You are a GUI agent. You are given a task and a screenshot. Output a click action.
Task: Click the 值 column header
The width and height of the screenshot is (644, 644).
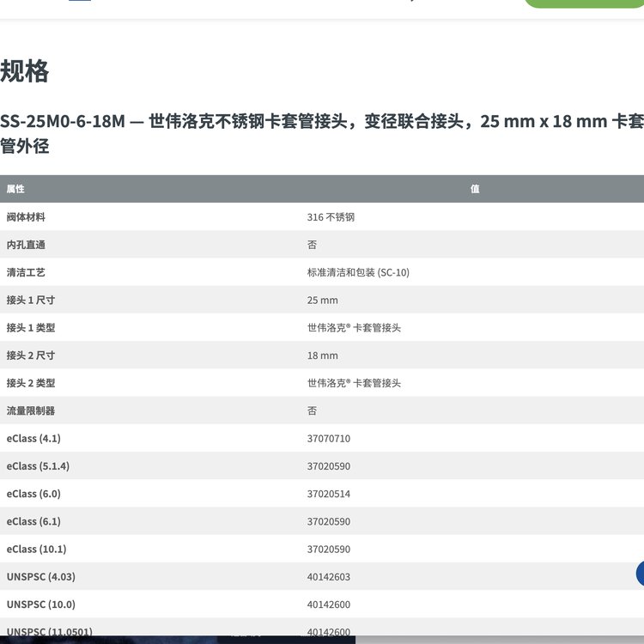[x=475, y=189]
